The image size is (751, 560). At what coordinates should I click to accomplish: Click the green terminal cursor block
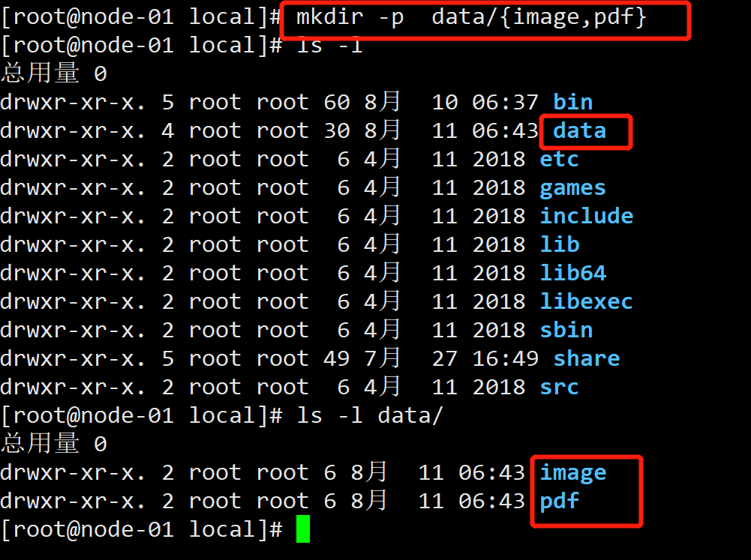[303, 529]
